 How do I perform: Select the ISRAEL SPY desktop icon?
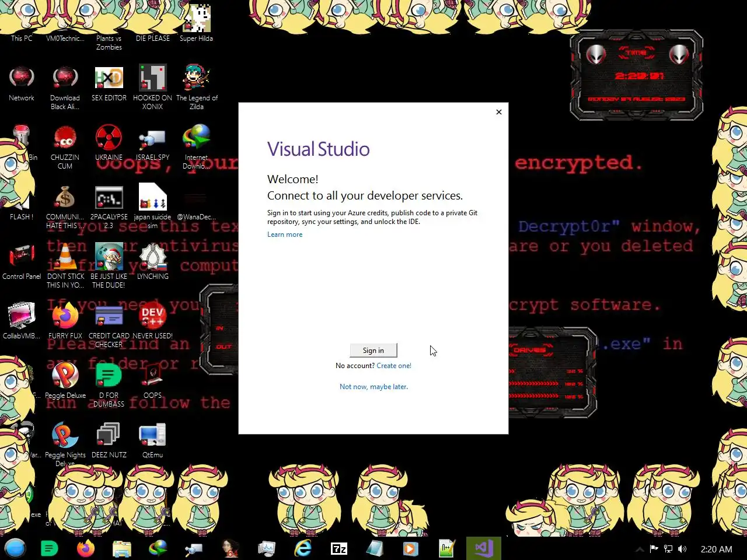click(x=153, y=143)
